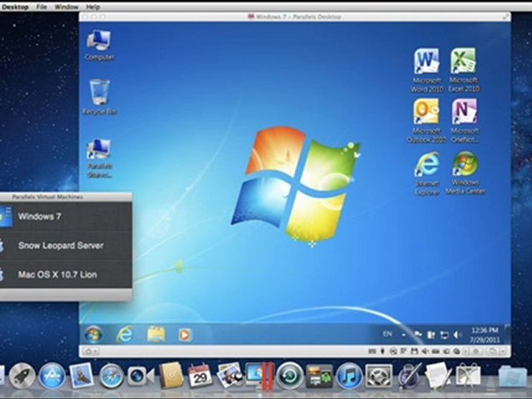Viewport: 532px width, 399px height.
Task: Open the Window menu
Action: point(66,7)
